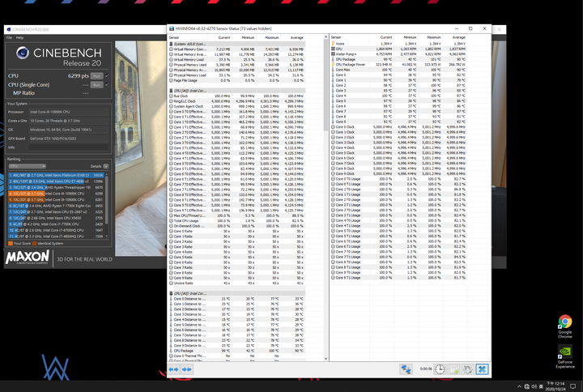Viewport: 583px width, 392px height.
Task: Select the Core 9 T1 Usage row
Action: pos(398,278)
